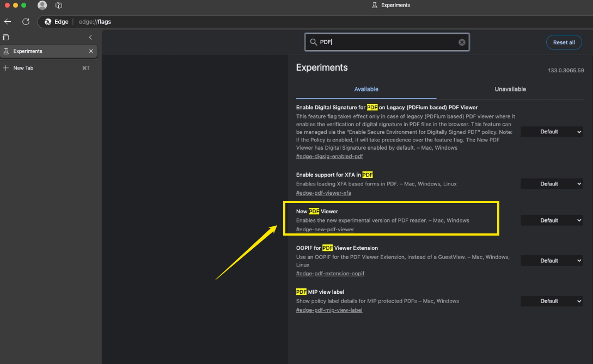Open dropdown for PDF MIP view label
This screenshot has width=593, height=364.
pos(552,301)
